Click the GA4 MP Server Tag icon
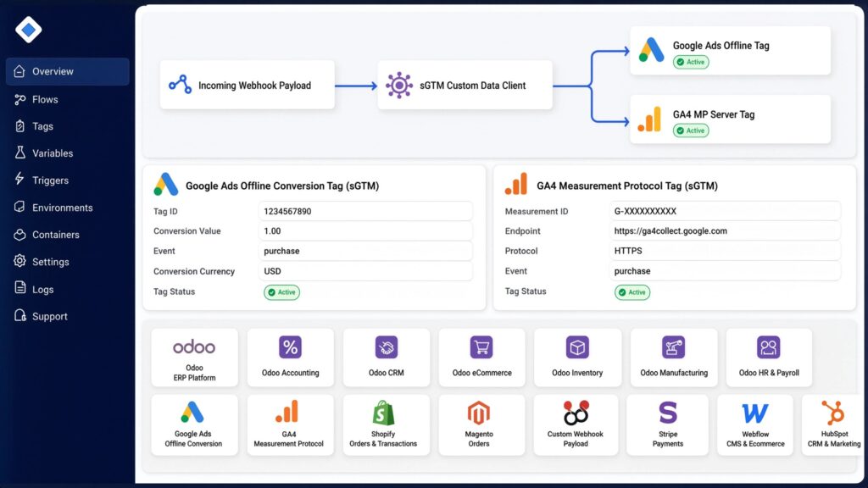868x488 pixels. pos(650,119)
